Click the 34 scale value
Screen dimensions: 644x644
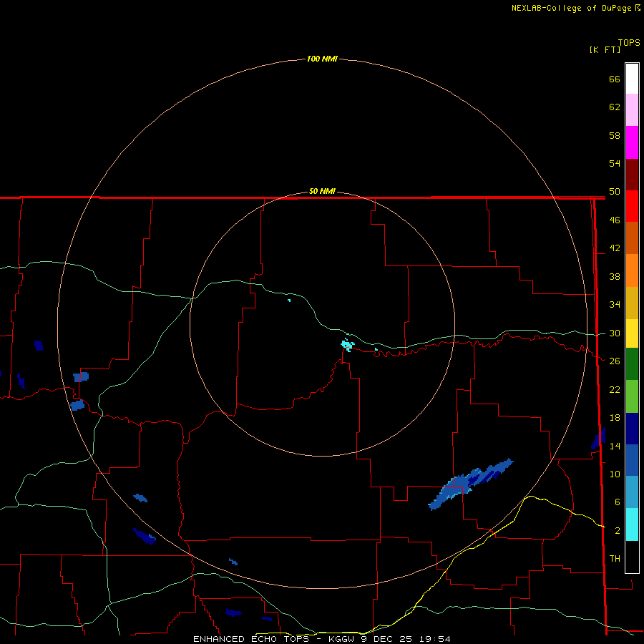coord(615,304)
